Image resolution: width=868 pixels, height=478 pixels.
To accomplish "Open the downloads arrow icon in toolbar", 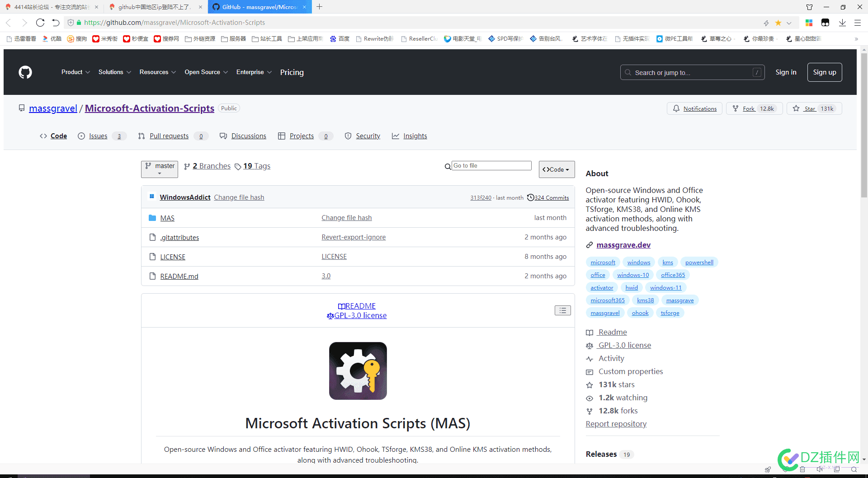I will tap(842, 23).
